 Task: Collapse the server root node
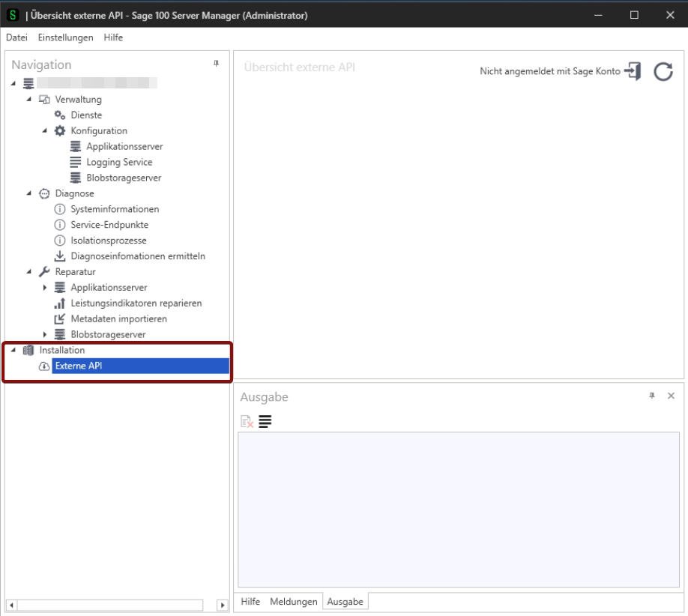[x=13, y=83]
